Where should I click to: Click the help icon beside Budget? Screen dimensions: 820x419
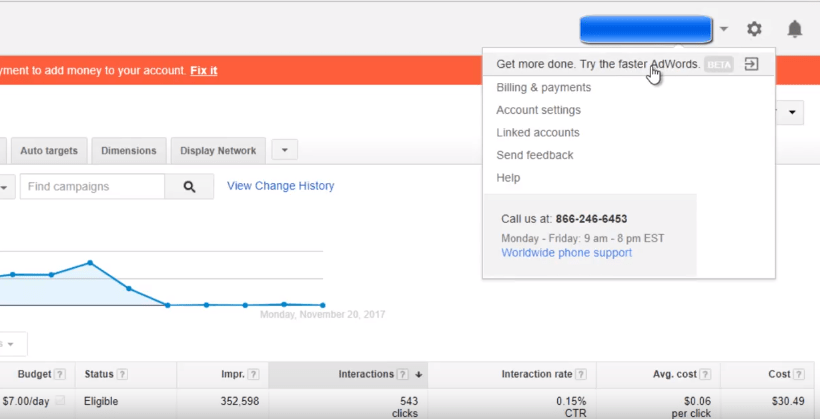[60, 375]
